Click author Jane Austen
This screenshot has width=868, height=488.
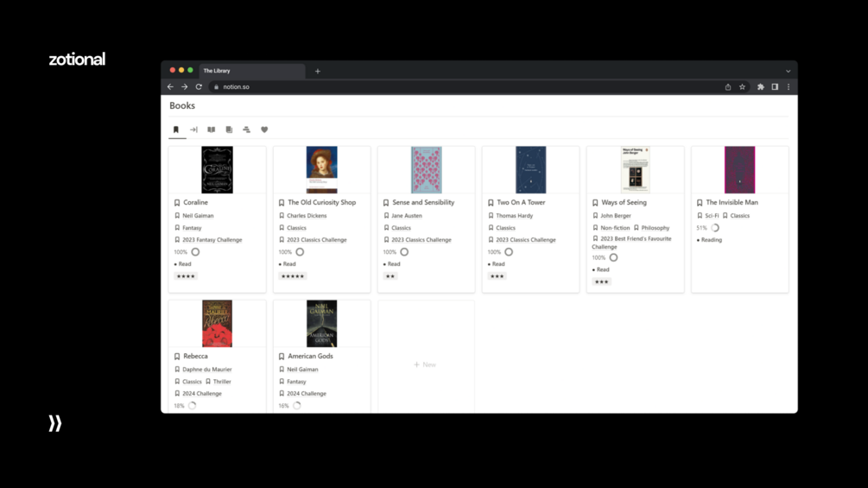pos(407,216)
